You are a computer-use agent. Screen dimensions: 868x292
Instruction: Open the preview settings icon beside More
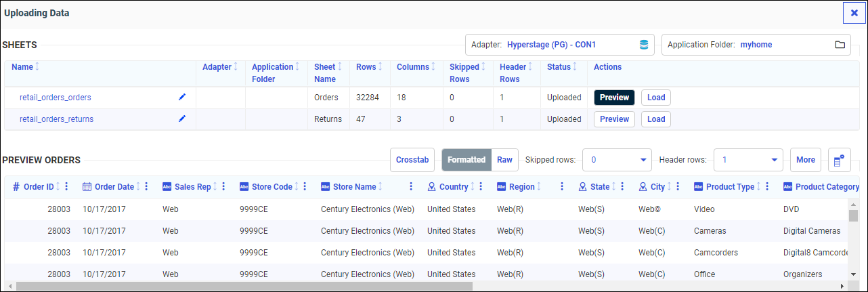click(x=839, y=161)
